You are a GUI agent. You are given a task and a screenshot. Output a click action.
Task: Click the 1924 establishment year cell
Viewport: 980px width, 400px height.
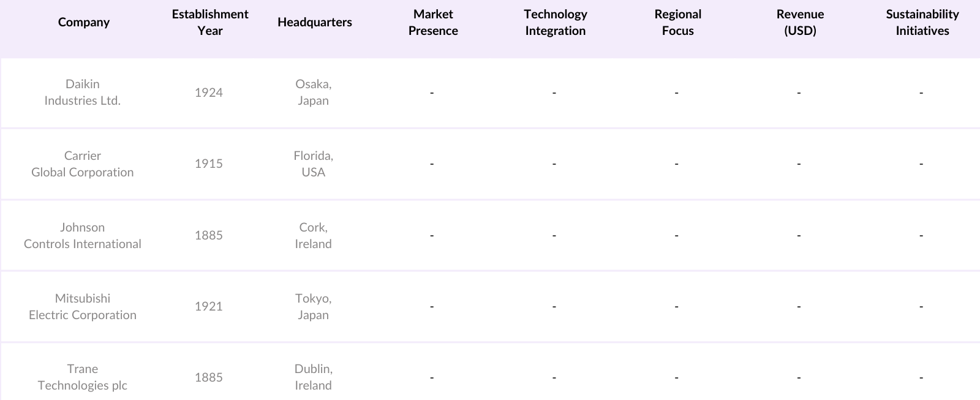[209, 92]
